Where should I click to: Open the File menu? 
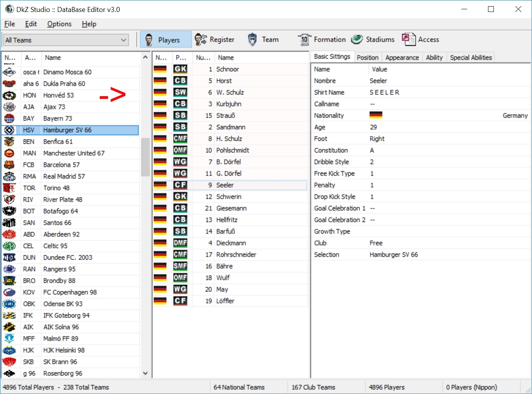pos(10,24)
